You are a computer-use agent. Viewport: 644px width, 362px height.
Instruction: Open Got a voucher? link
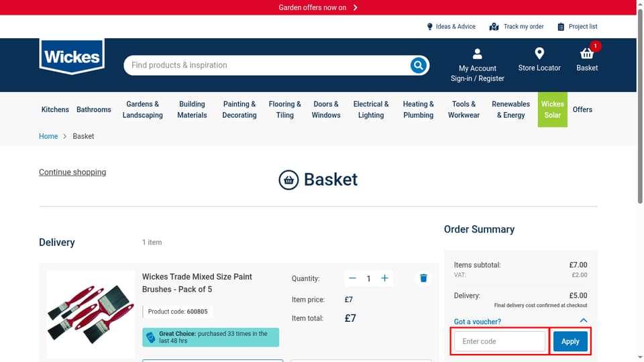click(x=477, y=322)
